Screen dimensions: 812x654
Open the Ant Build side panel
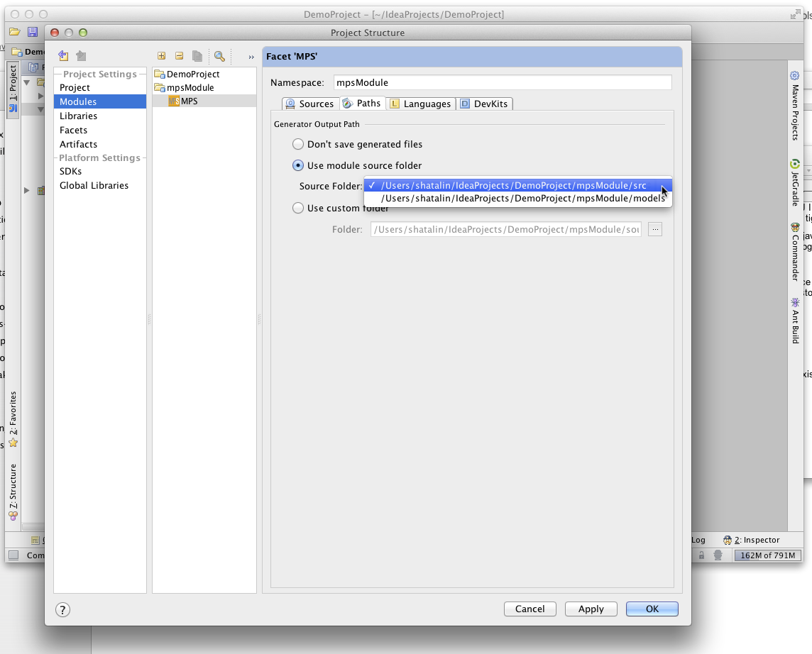tap(795, 321)
